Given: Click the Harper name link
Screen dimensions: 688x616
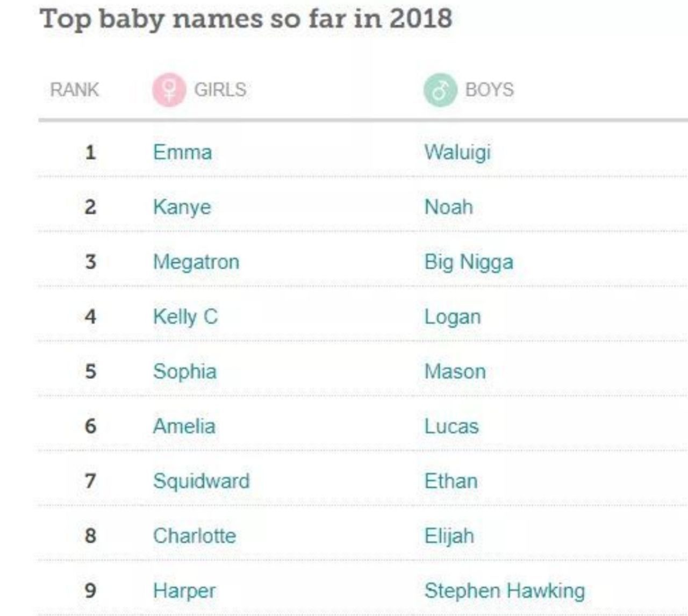Looking at the screenshot, I should [184, 591].
